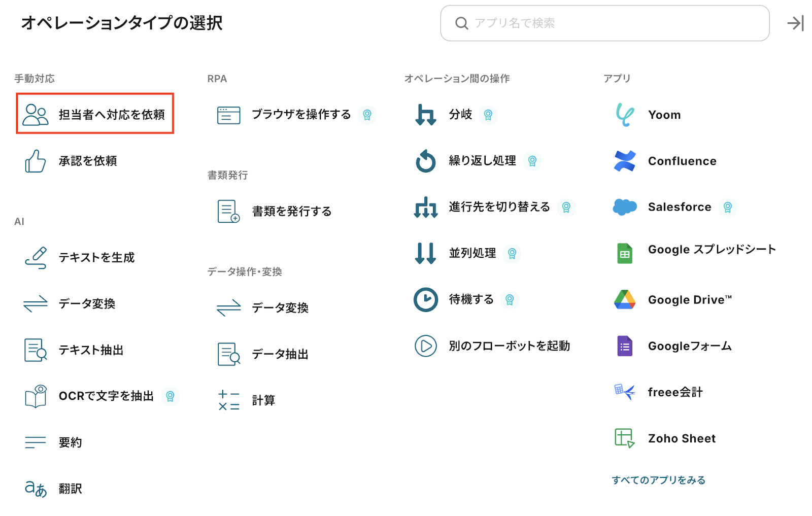The image size is (812, 516).
Task: Choose 書類を発行する option
Action: click(291, 211)
